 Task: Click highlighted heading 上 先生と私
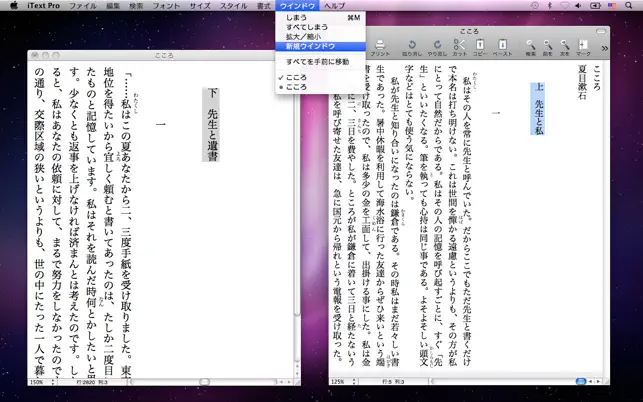pyautogui.click(x=538, y=109)
